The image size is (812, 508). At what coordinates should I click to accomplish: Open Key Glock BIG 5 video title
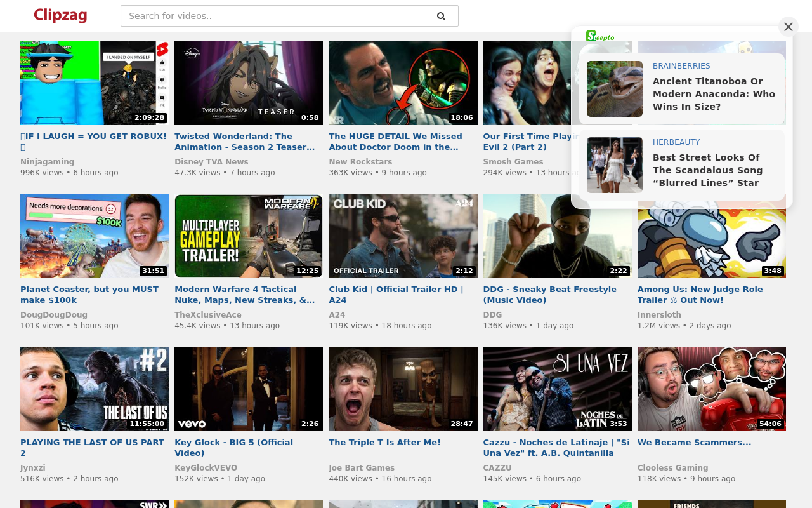click(234, 448)
